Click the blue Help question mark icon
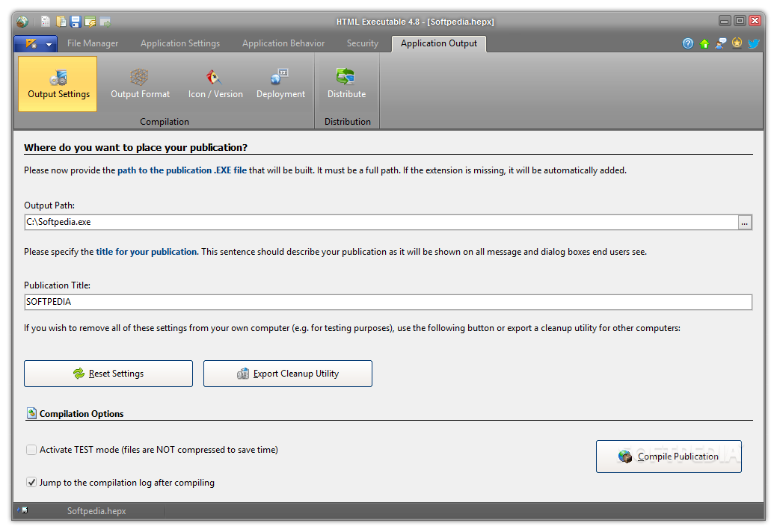777x532 pixels. 688,43
